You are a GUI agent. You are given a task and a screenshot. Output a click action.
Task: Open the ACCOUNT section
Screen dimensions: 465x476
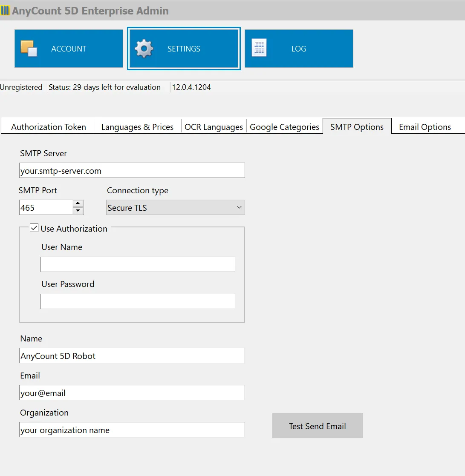coord(69,49)
